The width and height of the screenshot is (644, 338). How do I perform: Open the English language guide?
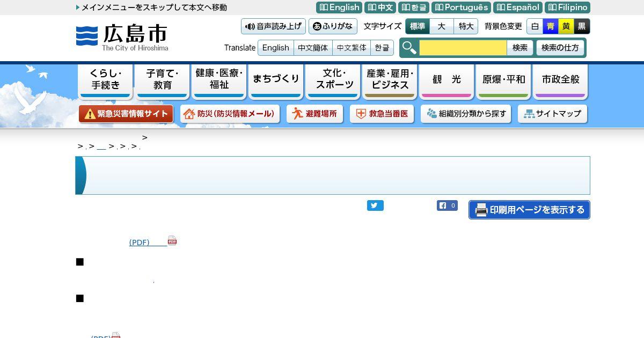click(x=339, y=8)
